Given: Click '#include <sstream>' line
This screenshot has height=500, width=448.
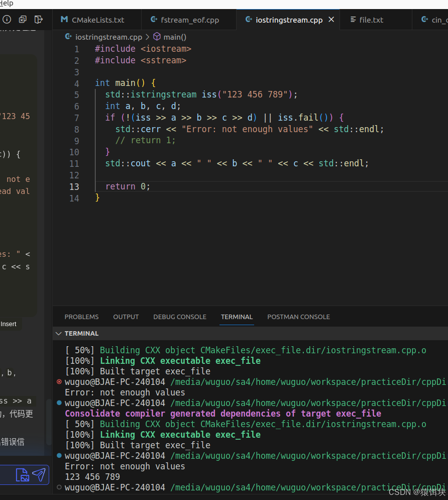Looking at the screenshot, I should click(x=141, y=60).
